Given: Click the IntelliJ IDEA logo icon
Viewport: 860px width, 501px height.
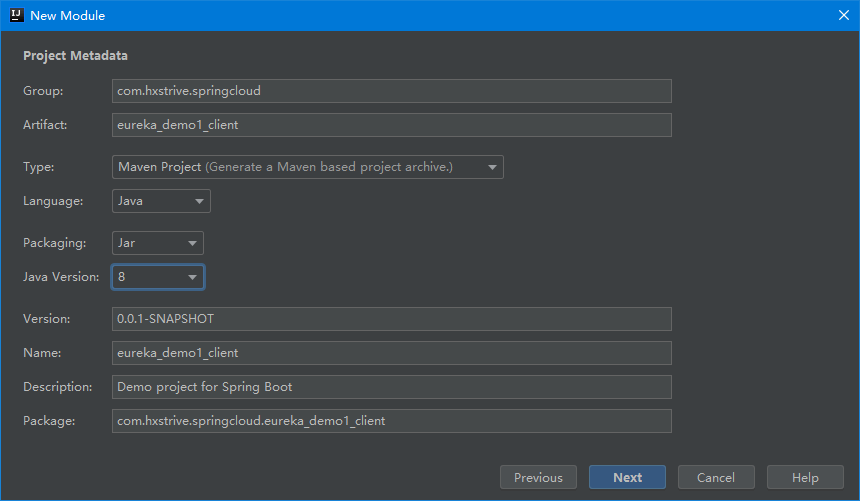Looking at the screenshot, I should point(17,15).
